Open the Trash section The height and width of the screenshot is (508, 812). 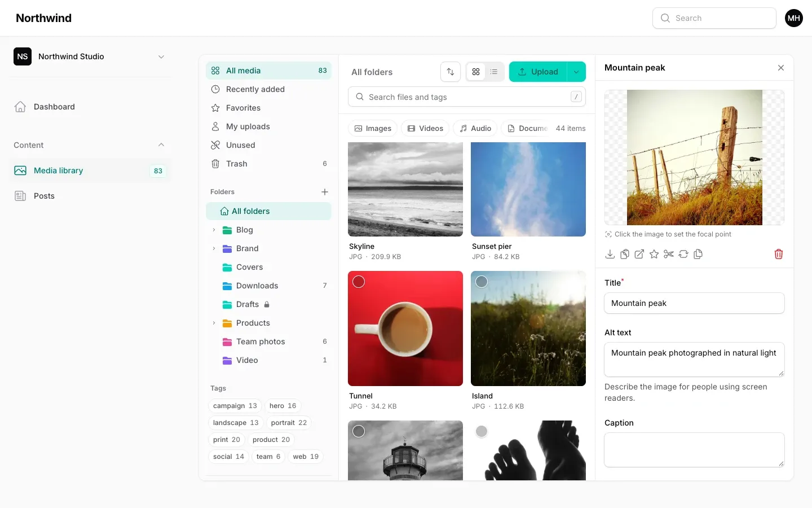point(268,164)
